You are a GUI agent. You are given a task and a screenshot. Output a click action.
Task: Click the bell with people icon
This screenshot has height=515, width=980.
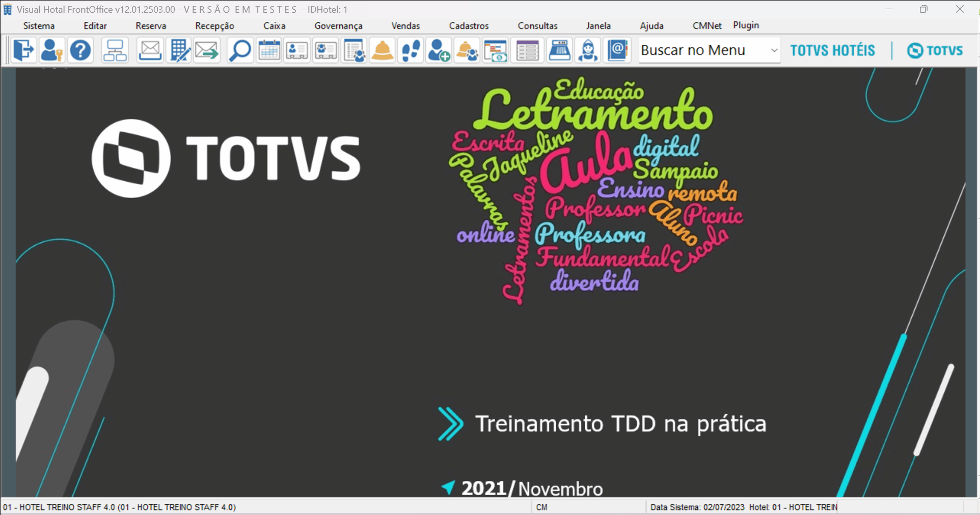[x=467, y=50]
